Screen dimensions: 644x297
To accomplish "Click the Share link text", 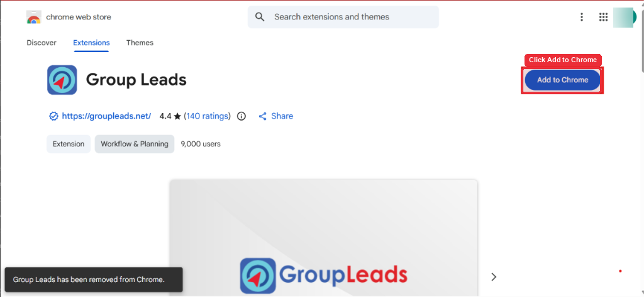I will (282, 116).
